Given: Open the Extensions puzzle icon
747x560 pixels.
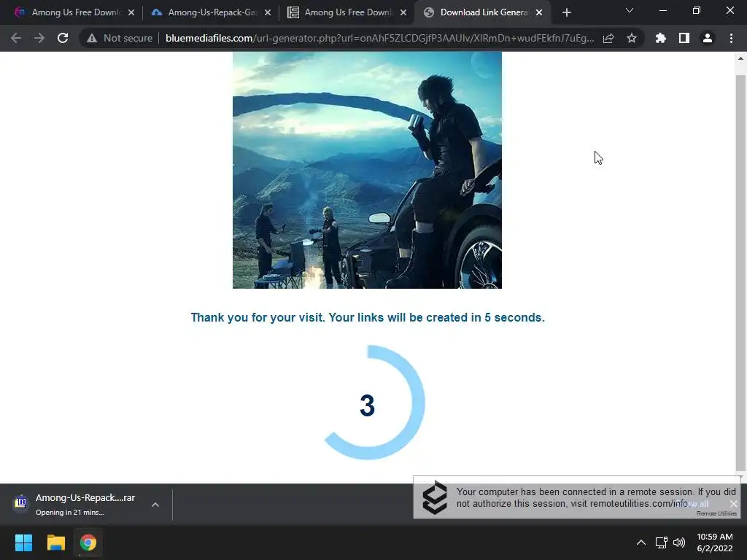Looking at the screenshot, I should (661, 38).
